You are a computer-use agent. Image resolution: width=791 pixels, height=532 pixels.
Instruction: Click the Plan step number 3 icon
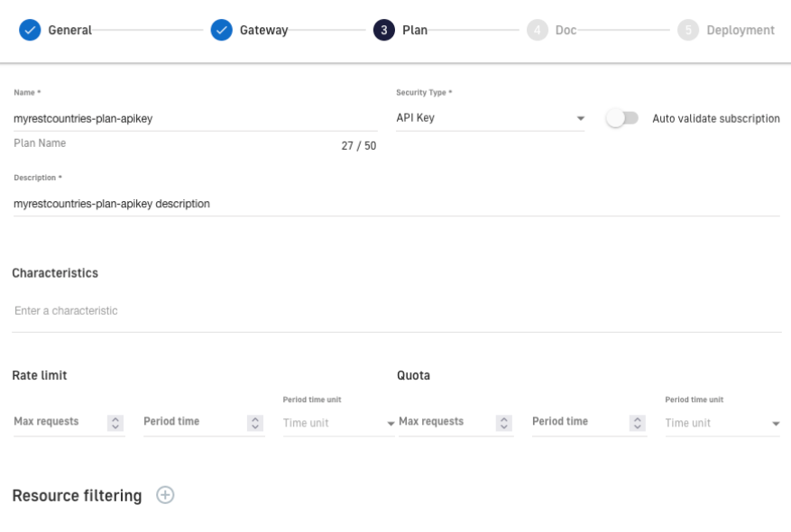tap(384, 30)
